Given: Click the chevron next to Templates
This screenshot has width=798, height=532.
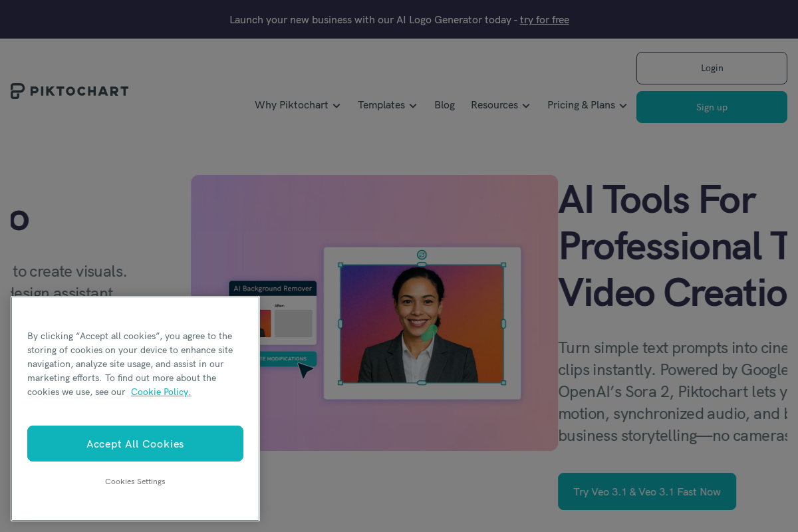Looking at the screenshot, I should (413, 105).
